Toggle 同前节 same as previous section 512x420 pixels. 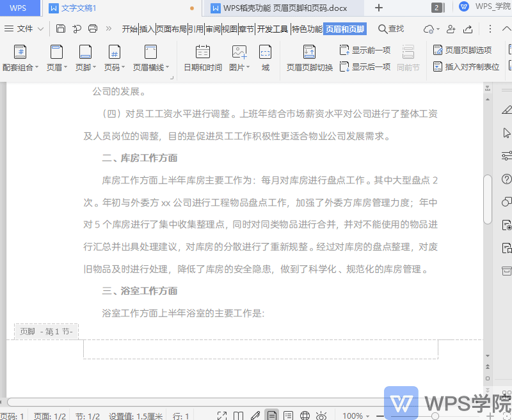click(408, 58)
